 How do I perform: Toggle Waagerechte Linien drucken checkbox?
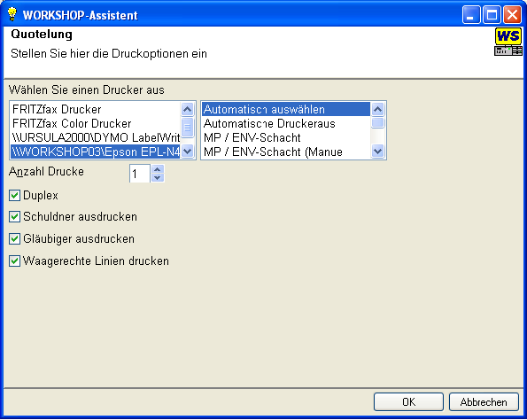(x=14, y=261)
